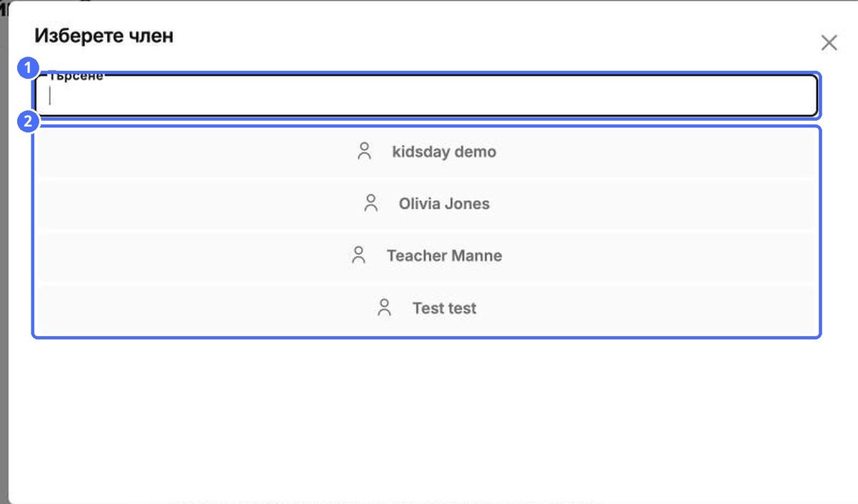The width and height of the screenshot is (858, 504).
Task: Click the Търсене floating field label
Action: (76, 76)
